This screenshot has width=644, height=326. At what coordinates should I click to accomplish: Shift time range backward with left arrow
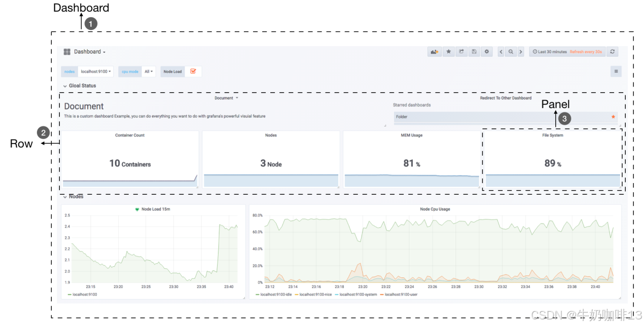[x=501, y=52]
